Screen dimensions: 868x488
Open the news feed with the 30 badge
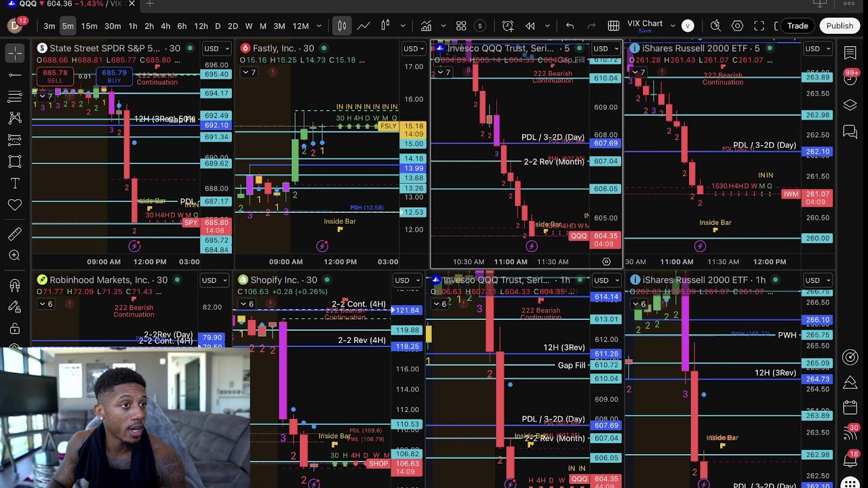tap(850, 433)
